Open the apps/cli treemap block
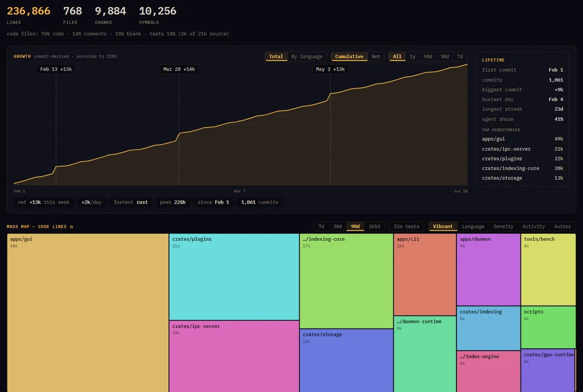The width and height of the screenshot is (583, 392). click(425, 274)
